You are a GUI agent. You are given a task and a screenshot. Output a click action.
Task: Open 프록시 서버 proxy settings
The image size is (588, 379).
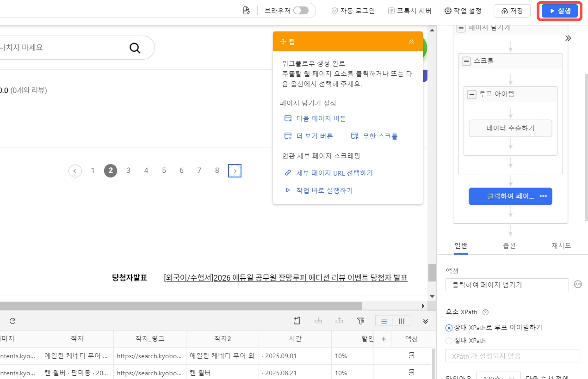(x=409, y=11)
